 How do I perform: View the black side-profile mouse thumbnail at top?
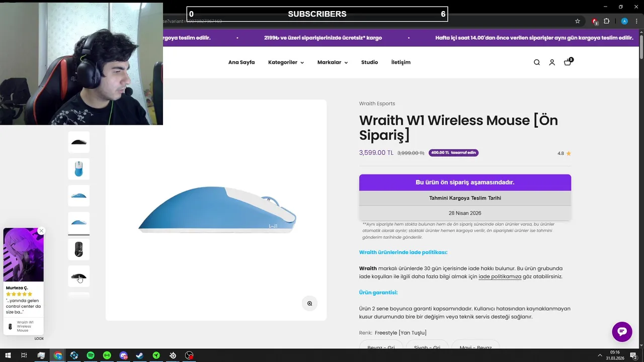(79, 142)
